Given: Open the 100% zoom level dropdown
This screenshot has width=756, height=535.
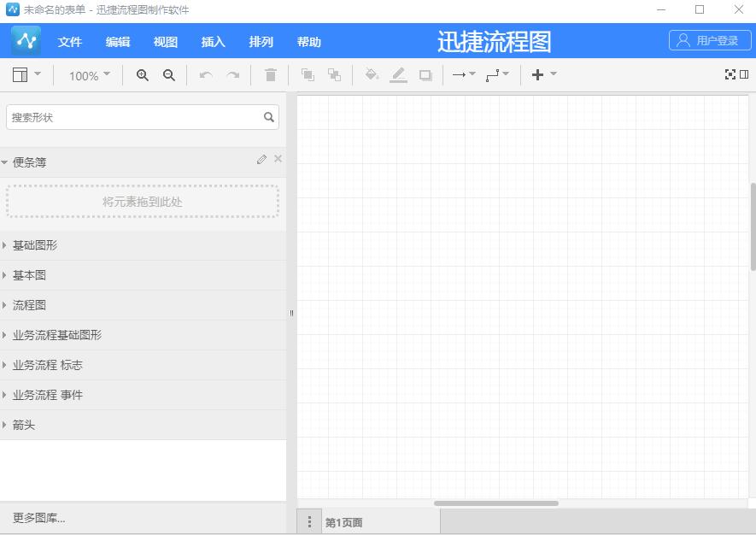Looking at the screenshot, I should point(88,75).
